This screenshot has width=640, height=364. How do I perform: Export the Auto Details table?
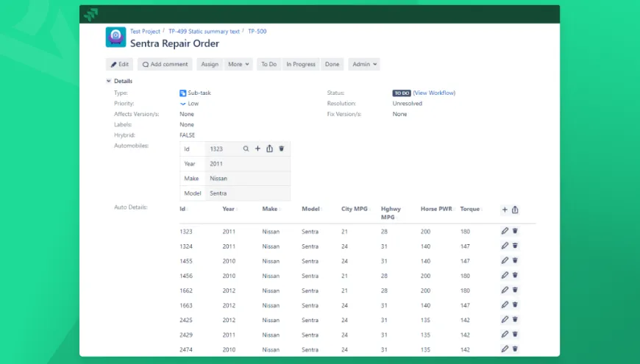coord(515,210)
